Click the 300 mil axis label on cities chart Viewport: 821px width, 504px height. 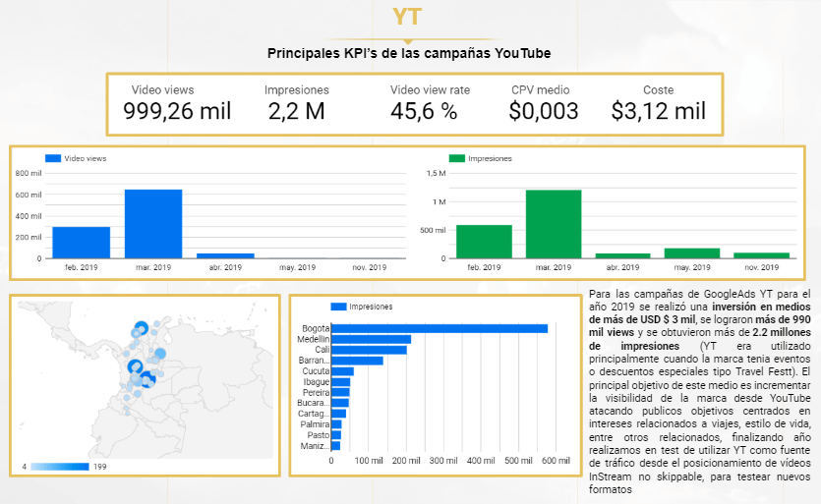point(443,461)
